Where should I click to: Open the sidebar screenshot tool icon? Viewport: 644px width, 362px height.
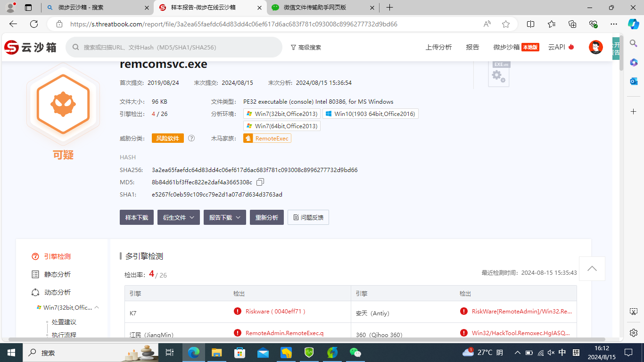pyautogui.click(x=634, y=312)
